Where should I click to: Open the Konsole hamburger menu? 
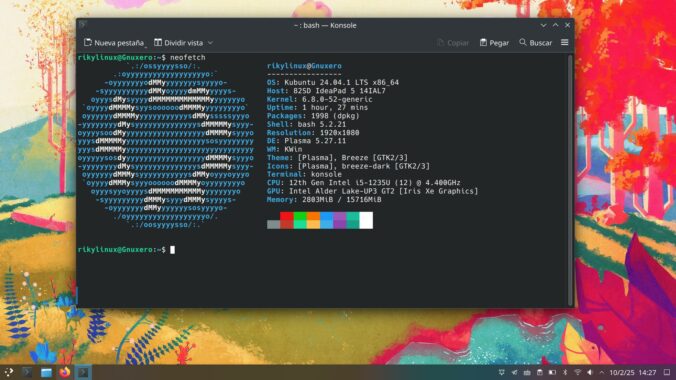[x=564, y=42]
